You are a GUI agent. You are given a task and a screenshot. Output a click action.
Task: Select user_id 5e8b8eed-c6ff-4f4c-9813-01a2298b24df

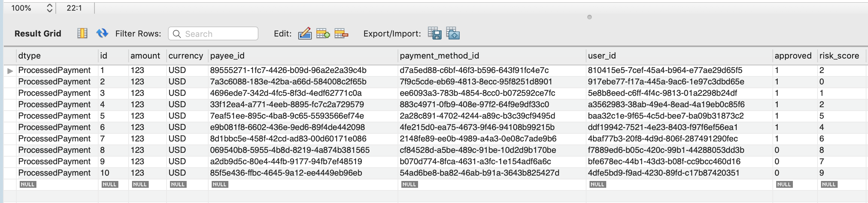[x=663, y=93]
